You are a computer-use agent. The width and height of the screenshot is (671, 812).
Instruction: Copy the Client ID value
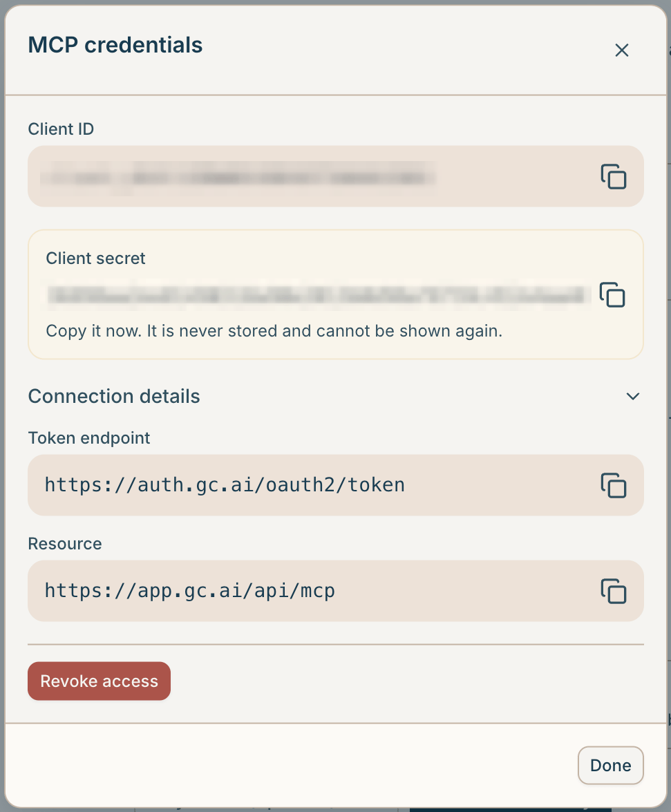tap(614, 177)
